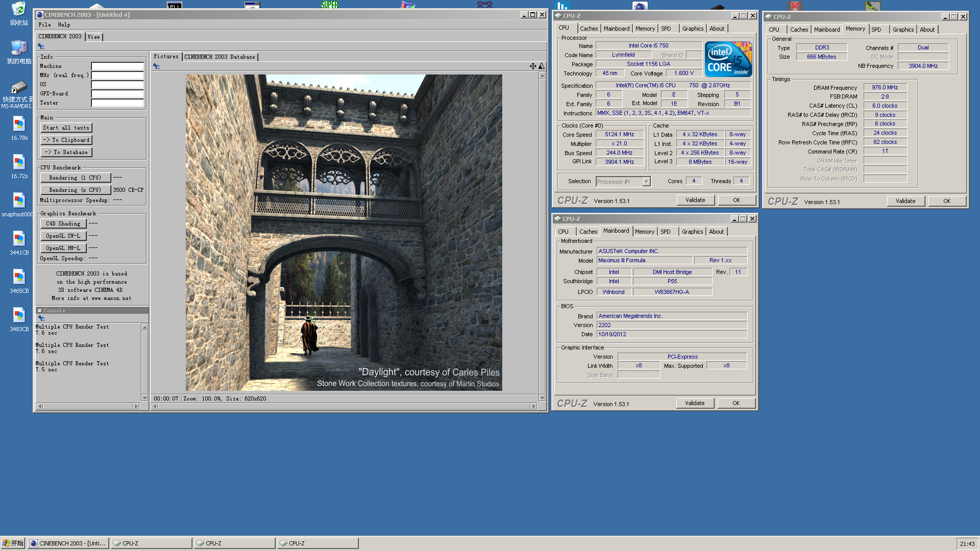The width and height of the screenshot is (980, 551).
Task: Click the MHz (real freq.) input field
Action: [117, 76]
